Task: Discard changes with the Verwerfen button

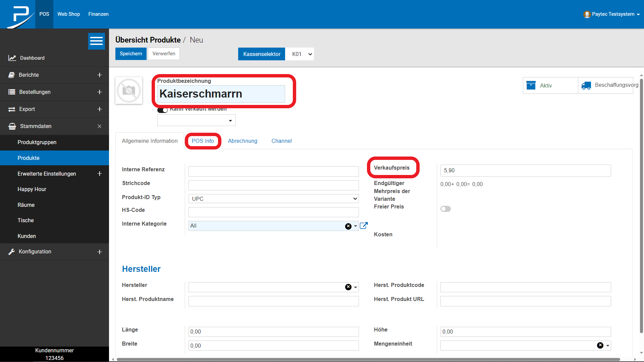Action: point(163,54)
